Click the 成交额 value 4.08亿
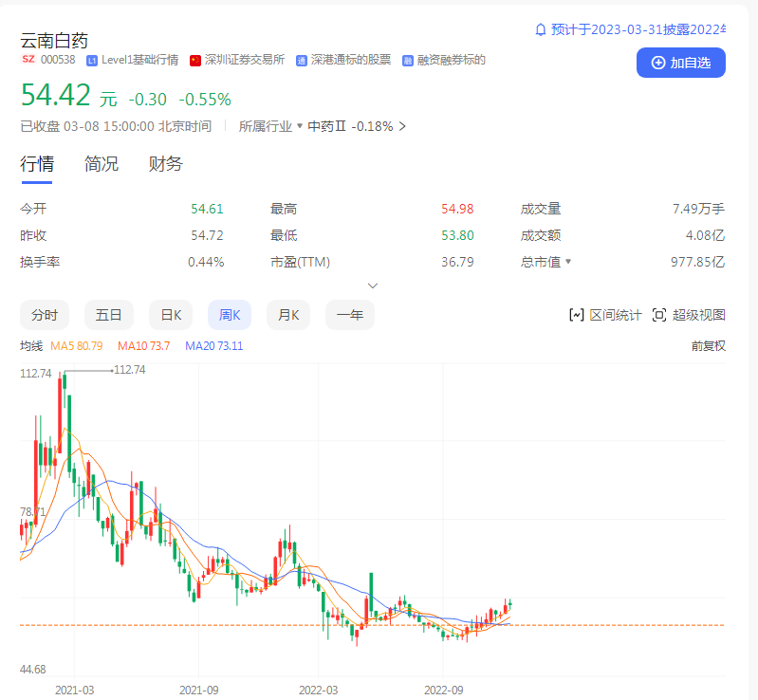This screenshot has height=700, width=758. (705, 235)
